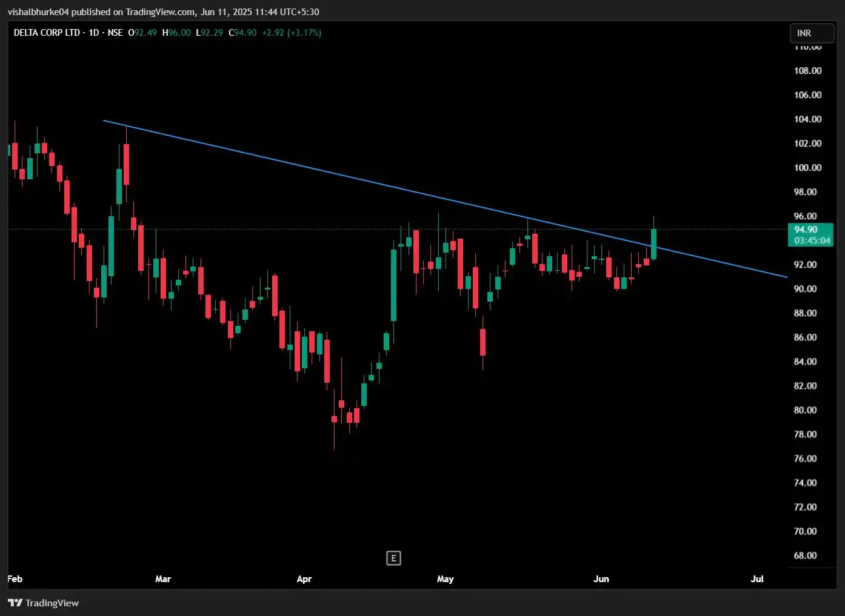This screenshot has width=845, height=616.
Task: Click the Feb label on time axis
Action: pyautogui.click(x=15, y=579)
